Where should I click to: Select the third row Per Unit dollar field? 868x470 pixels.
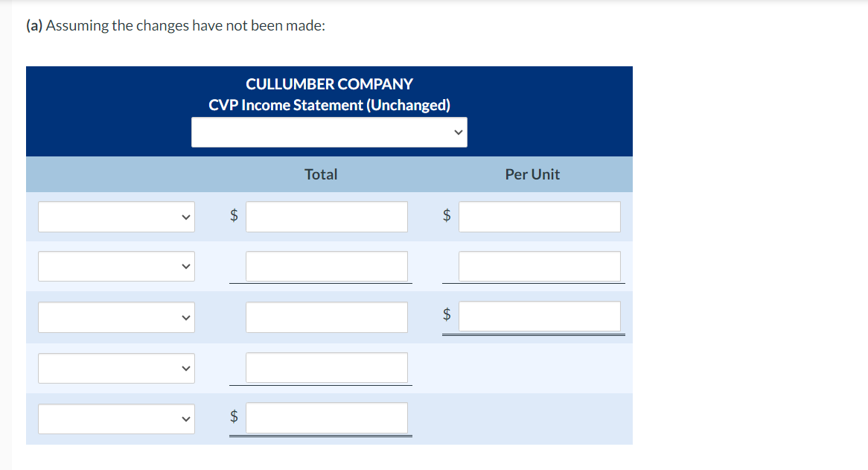coord(539,315)
